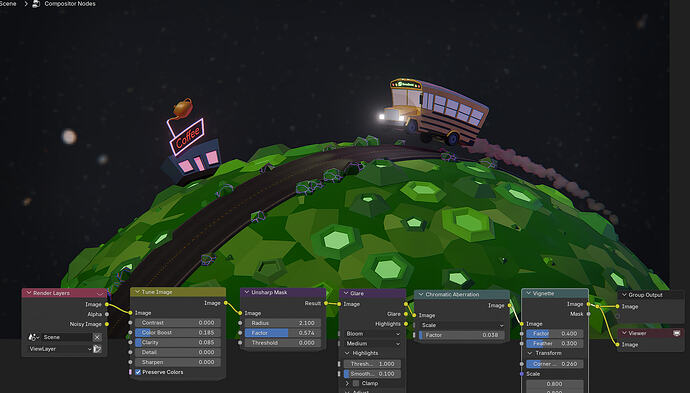Image resolution: width=690 pixels, height=393 pixels.
Task: Collapse the Tune Image node
Action: click(x=137, y=292)
